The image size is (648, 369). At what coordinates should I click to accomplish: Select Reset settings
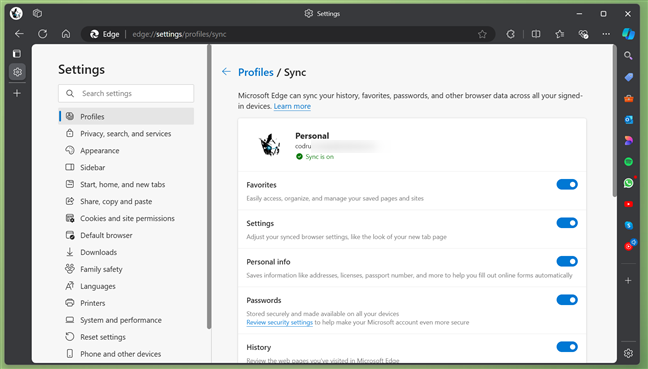click(126, 337)
